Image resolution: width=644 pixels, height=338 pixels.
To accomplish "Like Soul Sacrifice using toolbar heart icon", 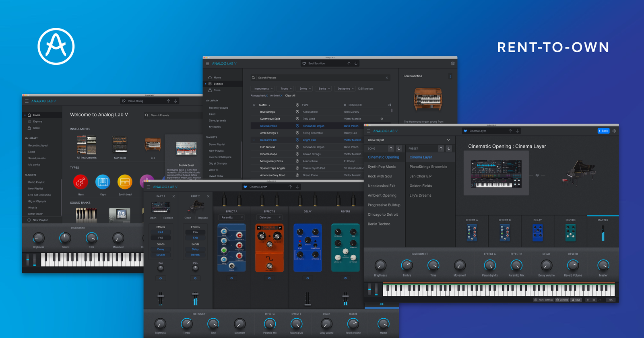I will pyautogui.click(x=304, y=64).
